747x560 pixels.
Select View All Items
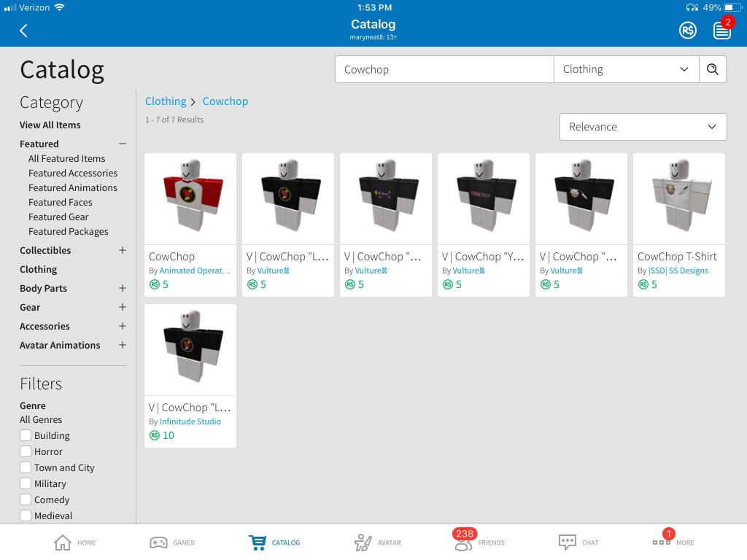pos(50,125)
